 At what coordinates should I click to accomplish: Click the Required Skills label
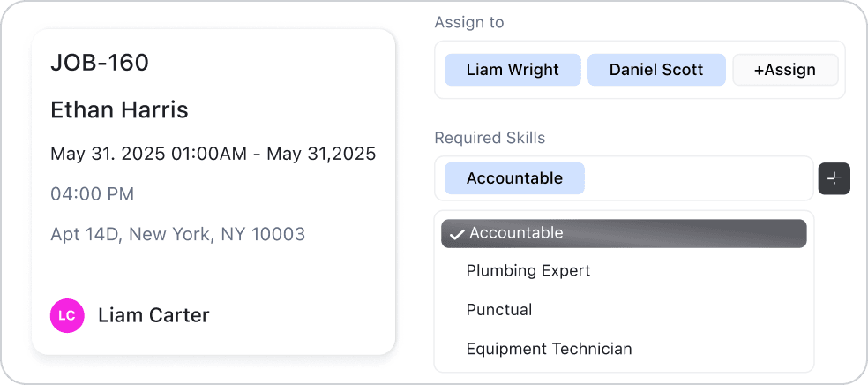click(490, 138)
